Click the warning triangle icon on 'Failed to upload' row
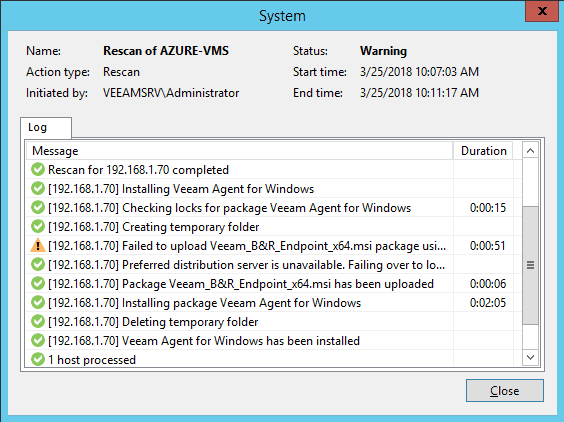This screenshot has width=564, height=422. tap(38, 246)
